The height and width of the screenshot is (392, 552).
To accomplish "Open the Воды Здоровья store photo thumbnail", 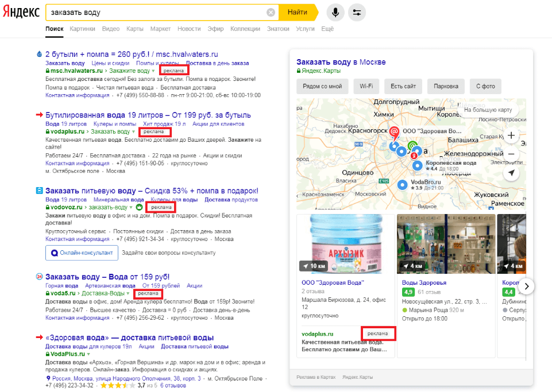I will tap(446, 244).
